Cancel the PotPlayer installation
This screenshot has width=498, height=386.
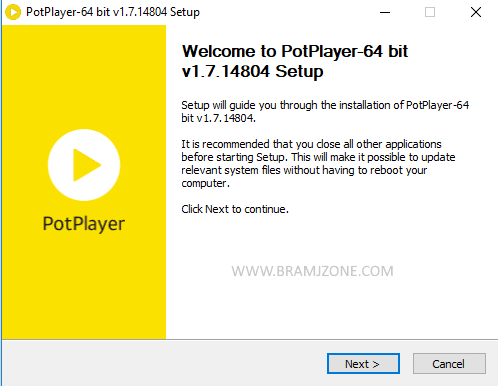click(x=449, y=364)
